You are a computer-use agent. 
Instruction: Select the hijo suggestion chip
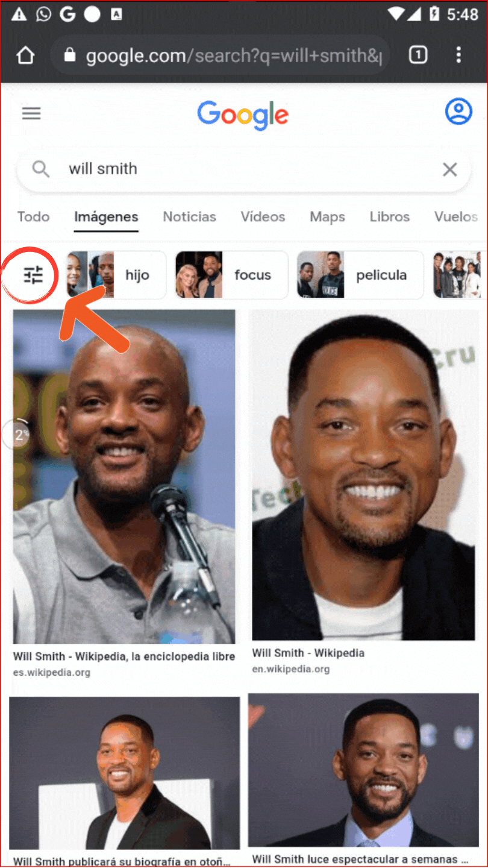116,275
